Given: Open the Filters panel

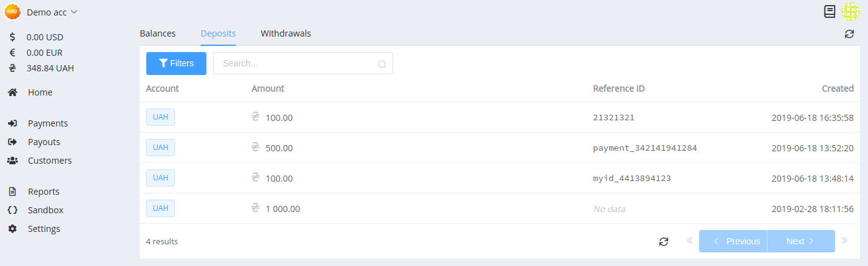Looking at the screenshot, I should pos(176,63).
